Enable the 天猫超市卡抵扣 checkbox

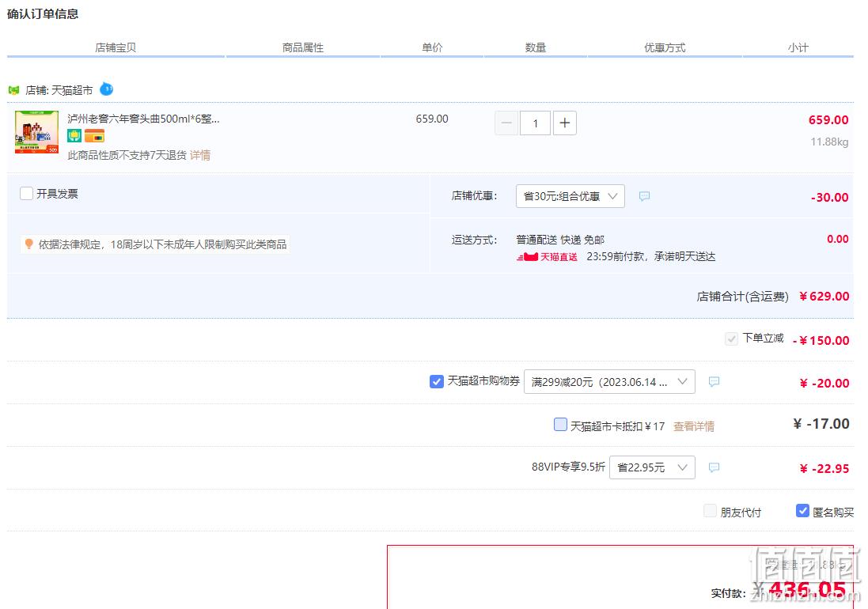point(560,424)
